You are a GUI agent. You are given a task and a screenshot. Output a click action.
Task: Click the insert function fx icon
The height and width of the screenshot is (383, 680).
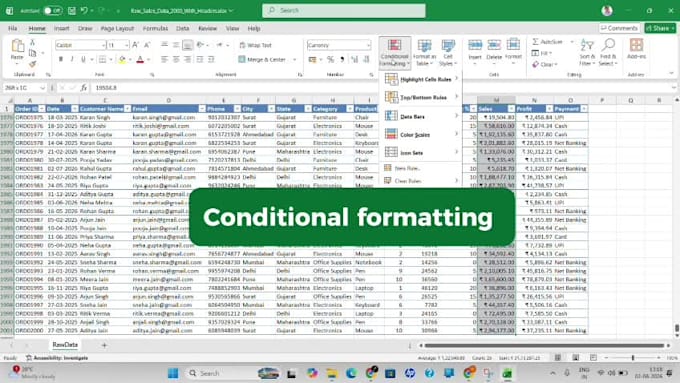pyautogui.click(x=84, y=88)
